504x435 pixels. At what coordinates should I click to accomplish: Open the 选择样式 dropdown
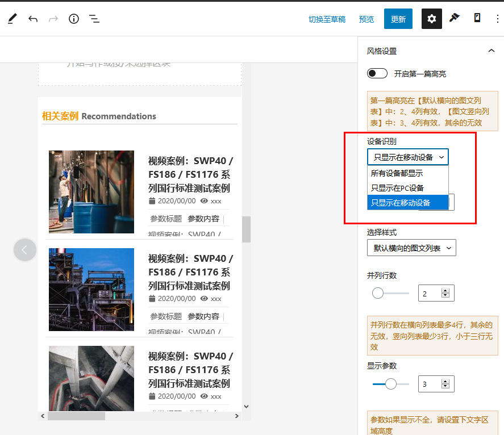coord(411,248)
